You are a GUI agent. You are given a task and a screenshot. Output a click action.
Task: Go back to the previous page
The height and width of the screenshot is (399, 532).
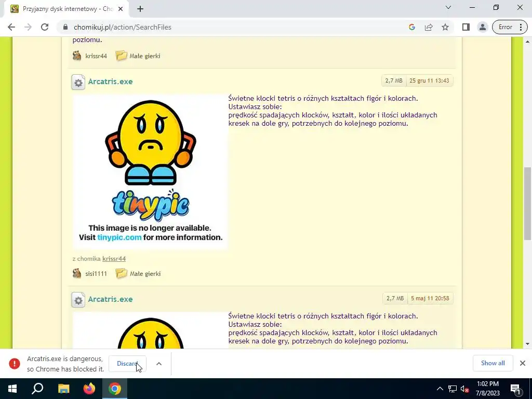[x=11, y=27]
